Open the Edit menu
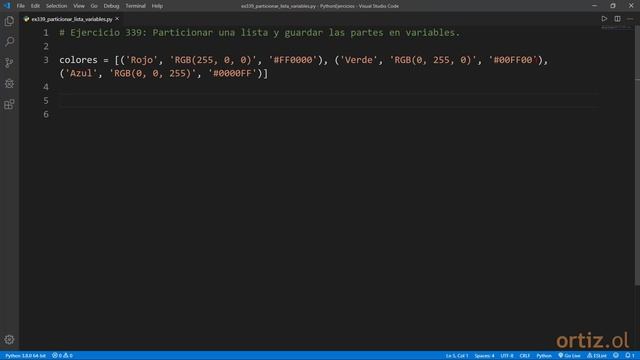The image size is (640, 360). (x=35, y=6)
